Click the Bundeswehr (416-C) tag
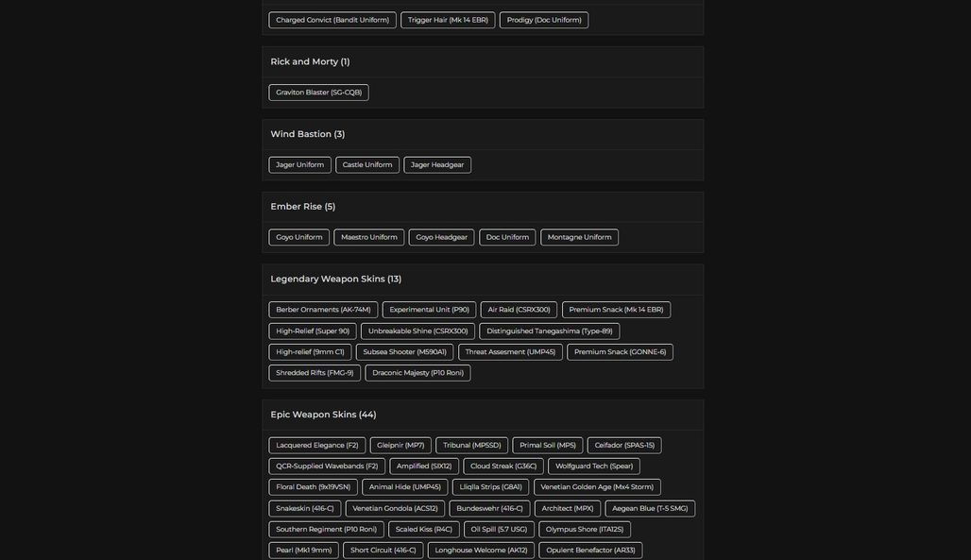The width and height of the screenshot is (971, 560). point(490,509)
